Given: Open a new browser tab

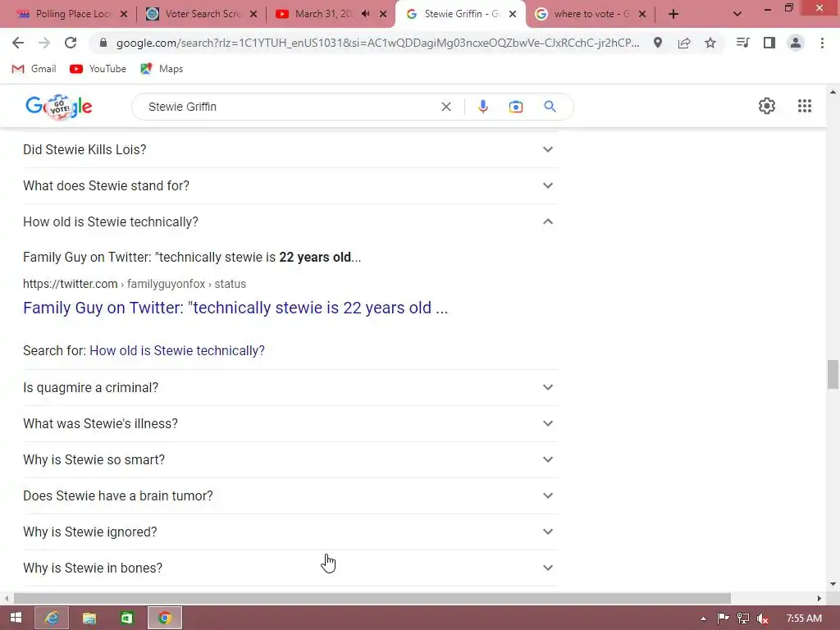Looking at the screenshot, I should click(673, 14).
